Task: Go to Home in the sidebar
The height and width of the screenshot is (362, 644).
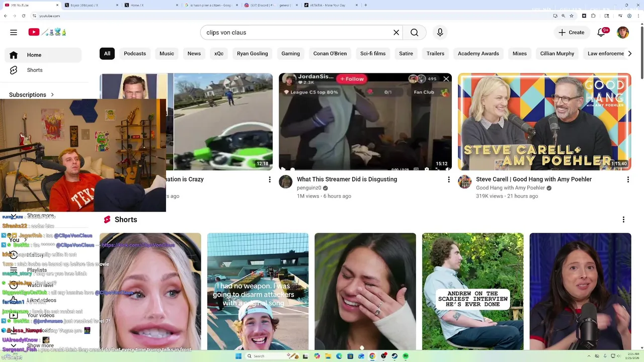Action: (x=43, y=55)
